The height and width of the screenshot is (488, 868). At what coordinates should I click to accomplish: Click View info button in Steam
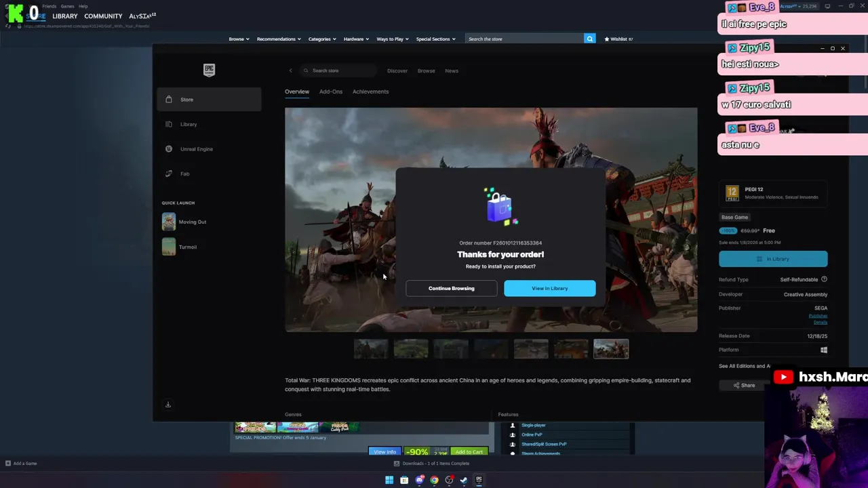click(384, 451)
